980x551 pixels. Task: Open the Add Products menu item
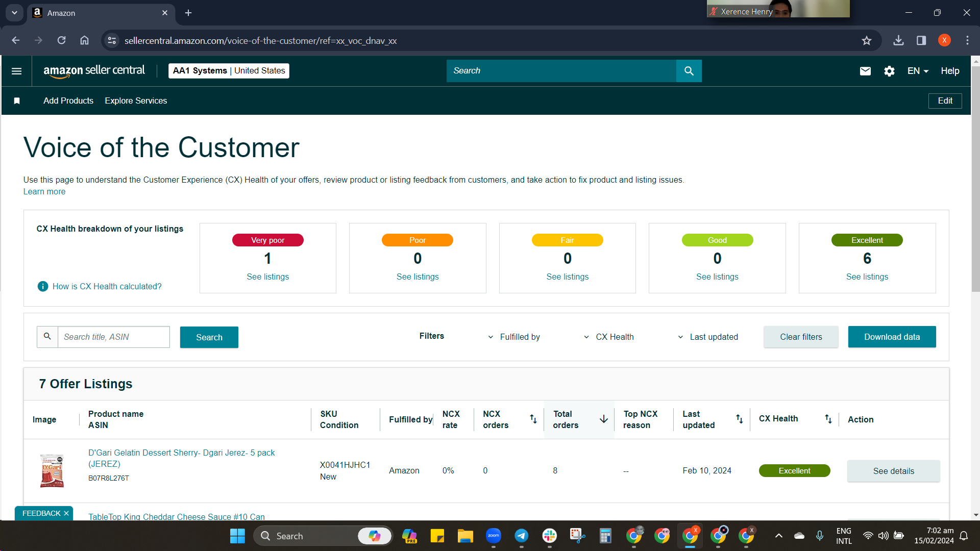pos(68,101)
